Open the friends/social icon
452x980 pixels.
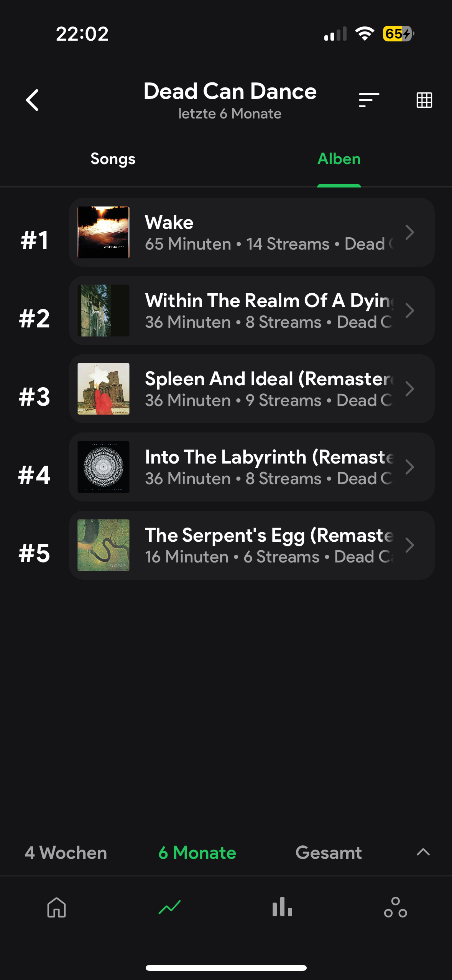click(x=395, y=907)
